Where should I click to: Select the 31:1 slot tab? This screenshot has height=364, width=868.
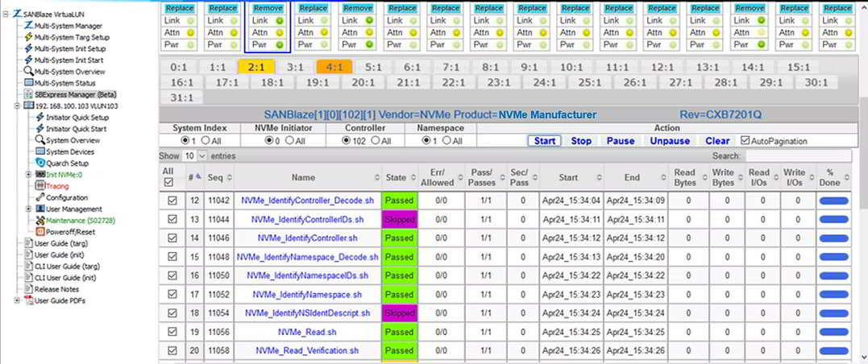point(181,97)
